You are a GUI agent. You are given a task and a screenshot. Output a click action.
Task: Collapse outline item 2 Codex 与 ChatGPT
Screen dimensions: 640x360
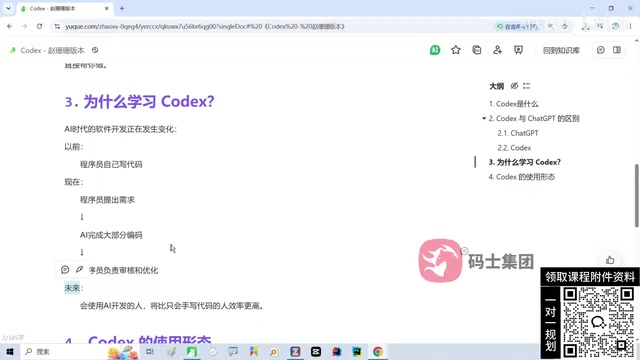click(484, 118)
